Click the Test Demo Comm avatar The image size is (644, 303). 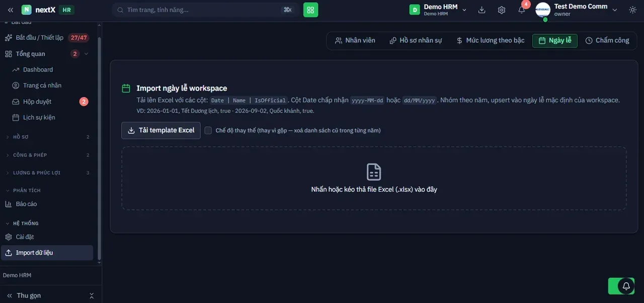pos(543,10)
